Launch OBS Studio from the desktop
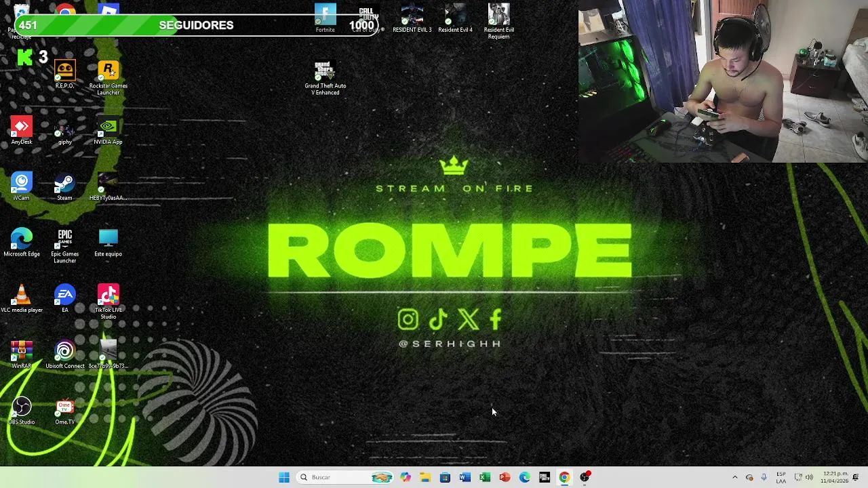 [x=22, y=411]
